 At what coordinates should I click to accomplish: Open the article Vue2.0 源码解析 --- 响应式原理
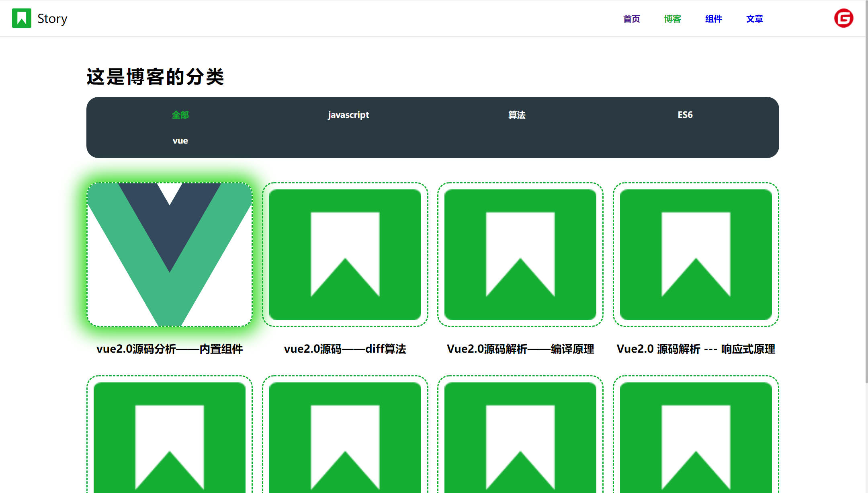(696, 349)
